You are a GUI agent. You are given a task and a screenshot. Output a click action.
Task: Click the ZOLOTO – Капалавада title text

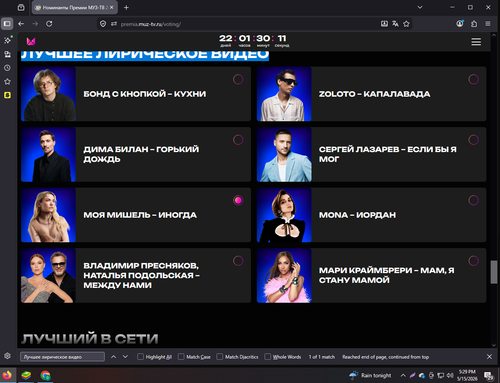(x=374, y=94)
